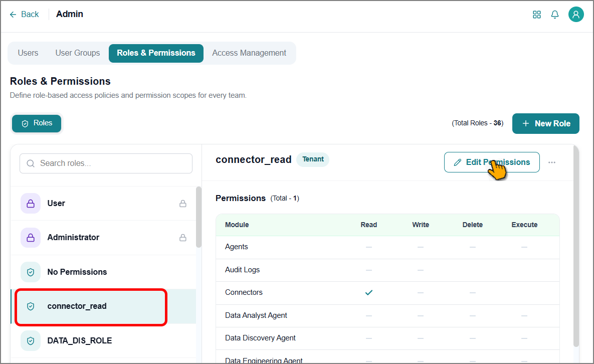Click the Connectors module label
The image size is (594, 364).
coord(244,292)
